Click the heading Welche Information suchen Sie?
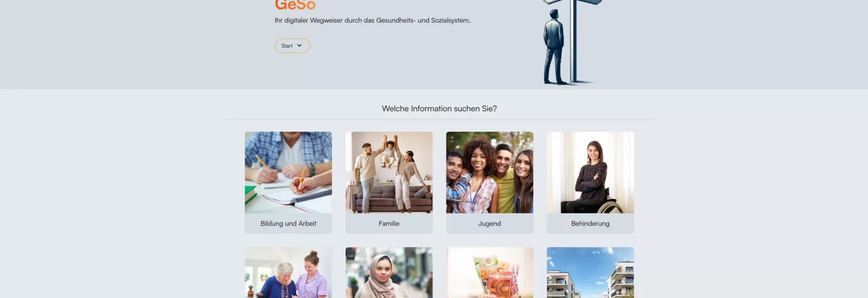868x298 pixels. pyautogui.click(x=439, y=108)
